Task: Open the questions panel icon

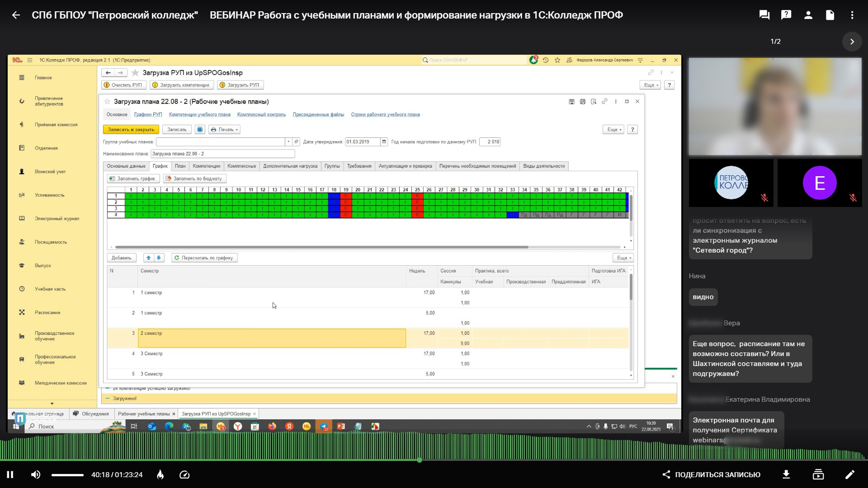Action: (x=786, y=15)
